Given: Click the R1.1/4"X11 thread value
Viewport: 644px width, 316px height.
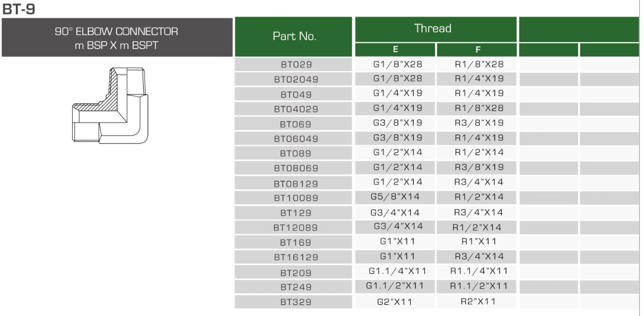Looking at the screenshot, I should [478, 271].
